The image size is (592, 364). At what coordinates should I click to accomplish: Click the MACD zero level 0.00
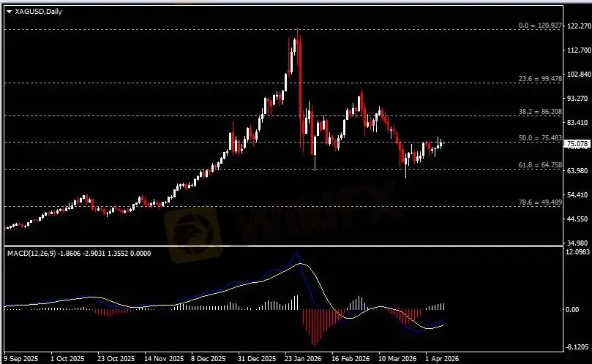(x=572, y=310)
